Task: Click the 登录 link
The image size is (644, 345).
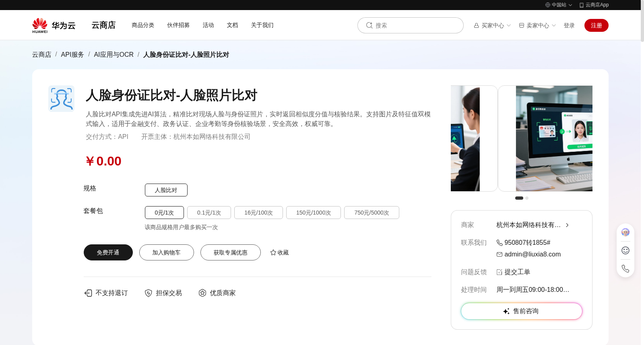Action: tap(569, 25)
